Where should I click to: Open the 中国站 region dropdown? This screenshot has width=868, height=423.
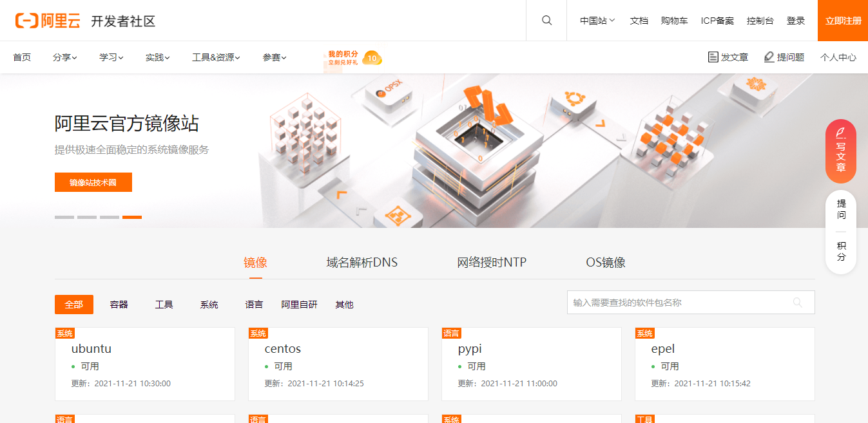click(595, 20)
